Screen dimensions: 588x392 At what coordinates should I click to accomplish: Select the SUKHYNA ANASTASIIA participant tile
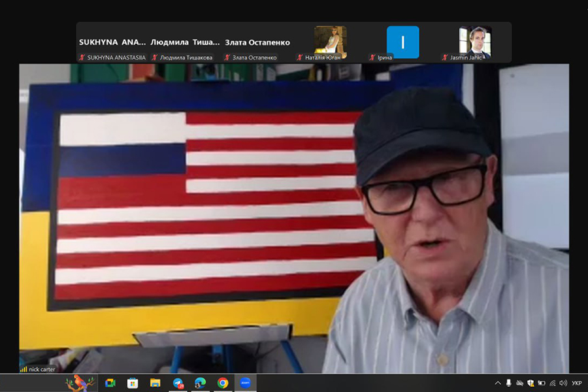(112, 42)
